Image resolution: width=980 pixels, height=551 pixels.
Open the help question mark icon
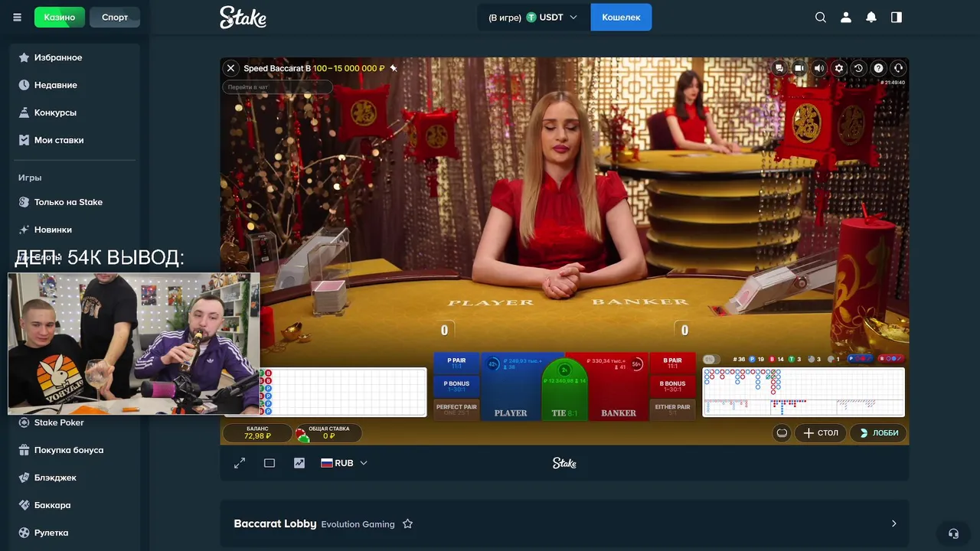tap(879, 68)
